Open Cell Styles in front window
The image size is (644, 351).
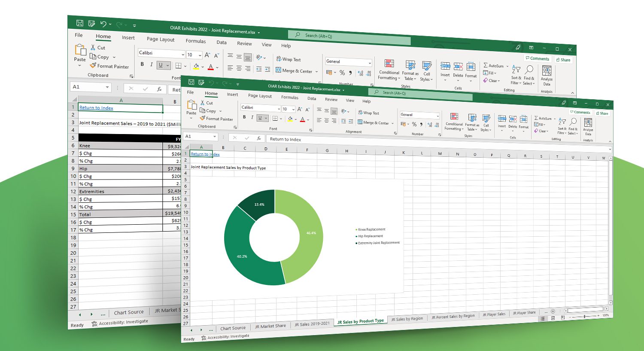tap(486, 123)
